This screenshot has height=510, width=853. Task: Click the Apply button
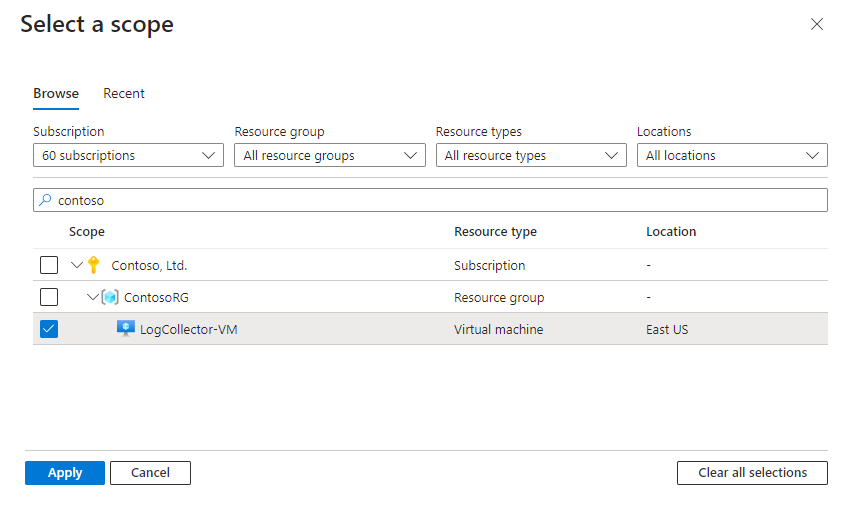point(65,473)
